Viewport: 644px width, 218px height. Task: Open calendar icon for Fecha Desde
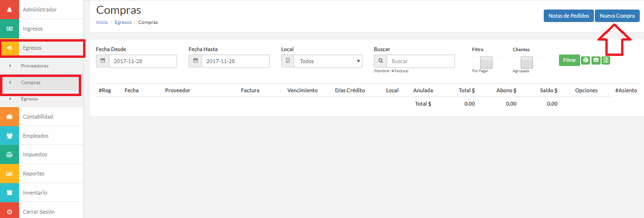click(103, 61)
